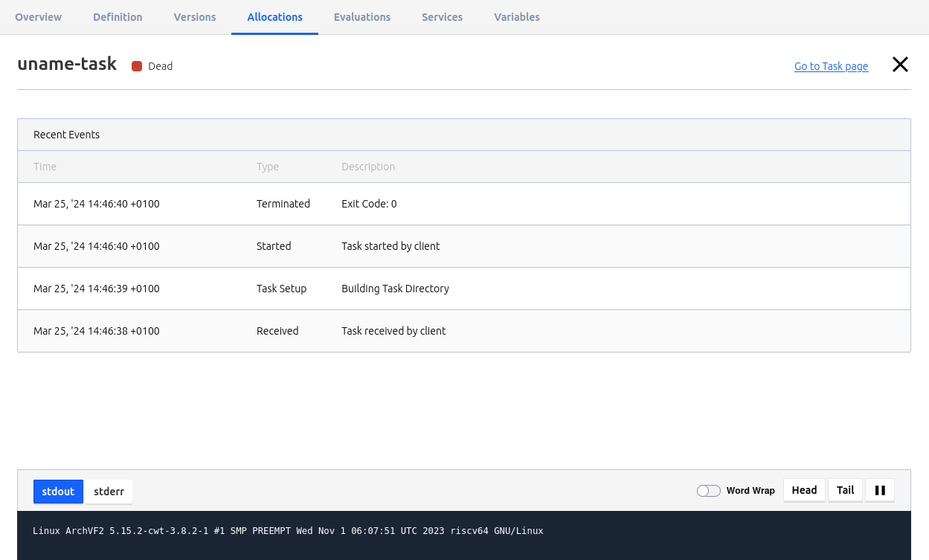Select the Allocations tab
Screen dimensions: 929x560
274,17
